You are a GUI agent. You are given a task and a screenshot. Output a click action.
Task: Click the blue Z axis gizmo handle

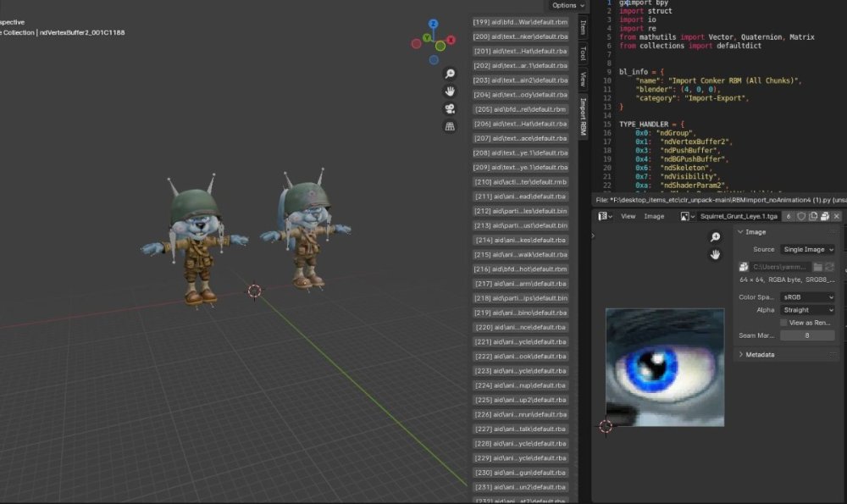coord(433,24)
